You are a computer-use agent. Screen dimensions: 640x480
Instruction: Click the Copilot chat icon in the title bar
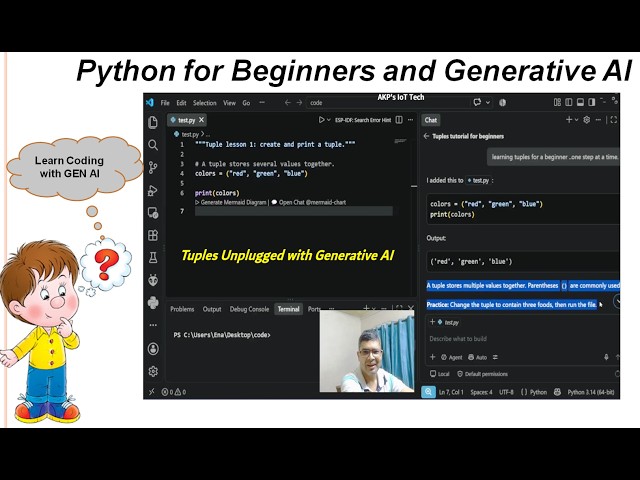tap(477, 102)
